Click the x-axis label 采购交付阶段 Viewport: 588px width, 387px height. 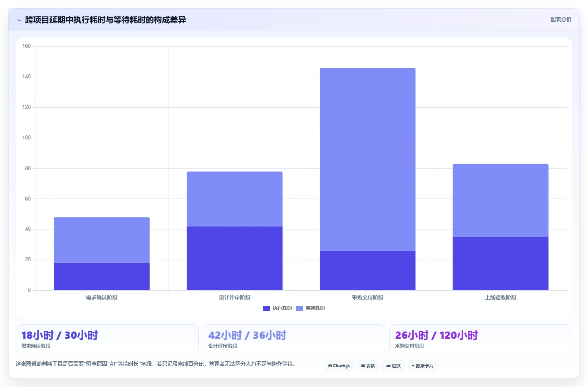(368, 297)
